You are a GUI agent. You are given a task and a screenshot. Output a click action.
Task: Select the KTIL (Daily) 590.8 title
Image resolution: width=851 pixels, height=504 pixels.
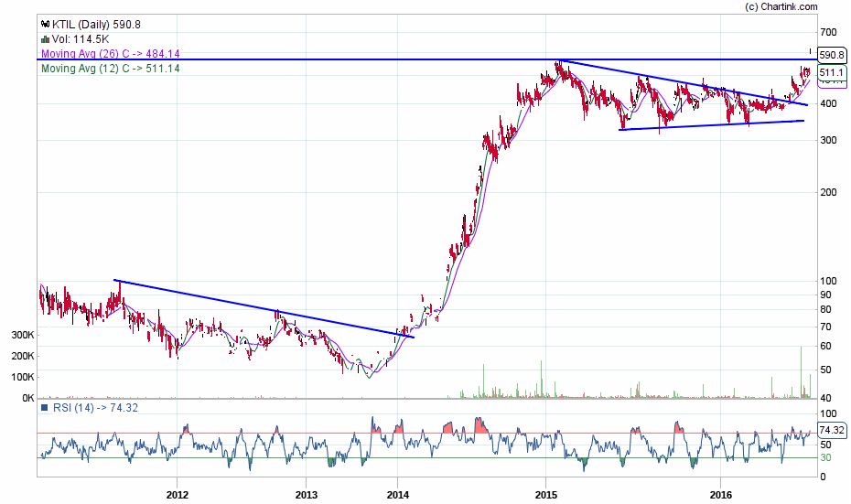click(96, 25)
